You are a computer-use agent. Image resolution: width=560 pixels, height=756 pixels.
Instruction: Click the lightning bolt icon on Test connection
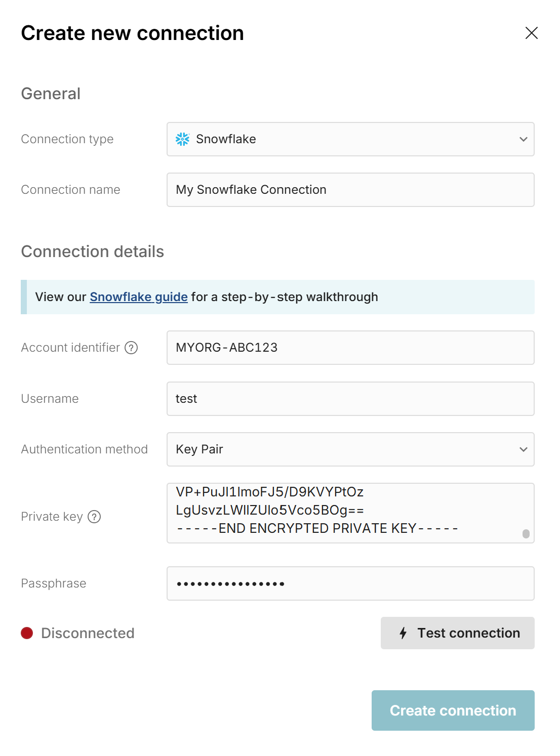click(403, 633)
